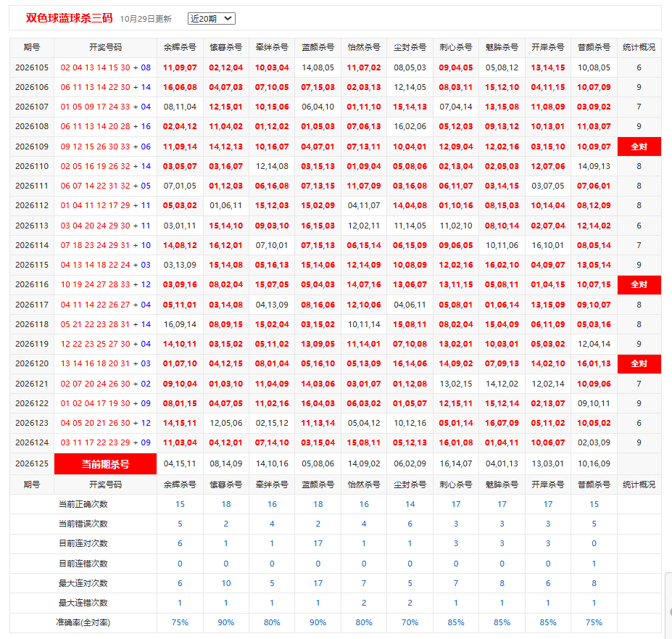Select 12,14,08 in row 2026110
672x639 pixels.
(272, 166)
